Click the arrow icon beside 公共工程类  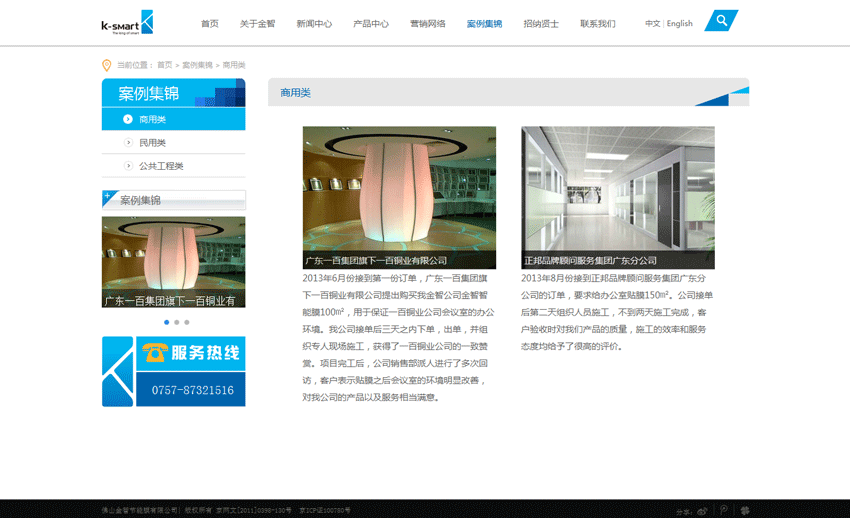[x=128, y=166]
